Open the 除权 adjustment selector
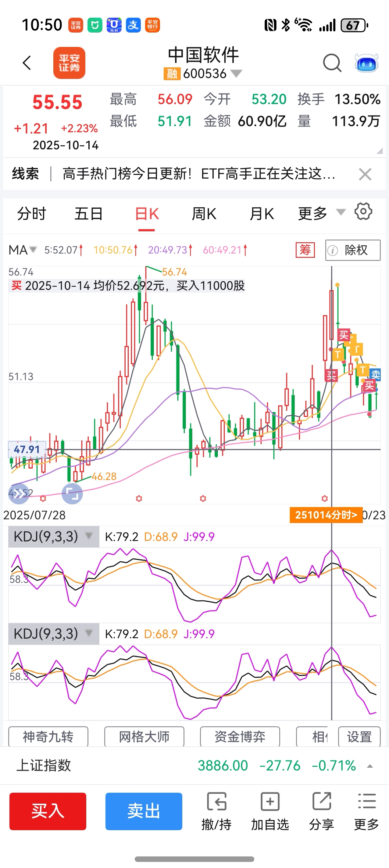The width and height of the screenshot is (389, 868). [x=353, y=250]
